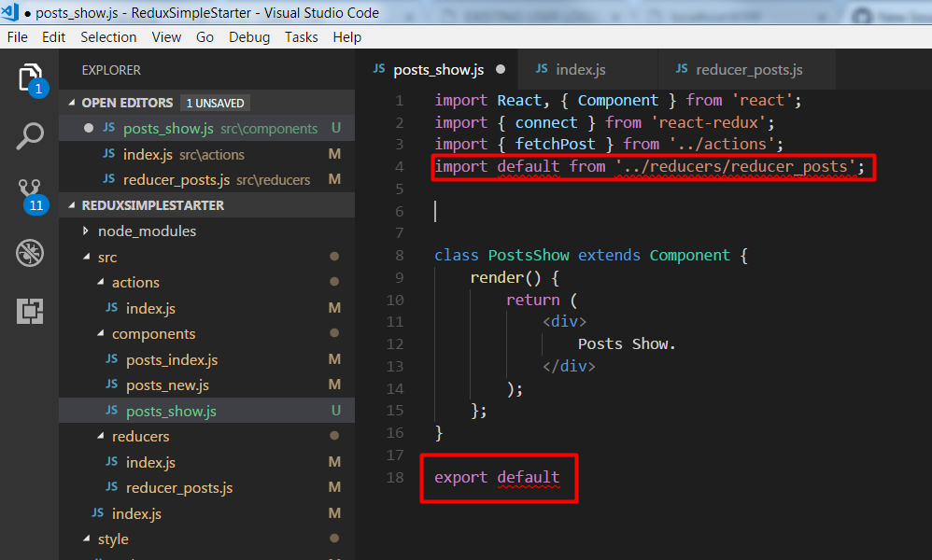The image size is (932, 560).
Task: Click line number 18 in the editor gutter
Action: 393,477
